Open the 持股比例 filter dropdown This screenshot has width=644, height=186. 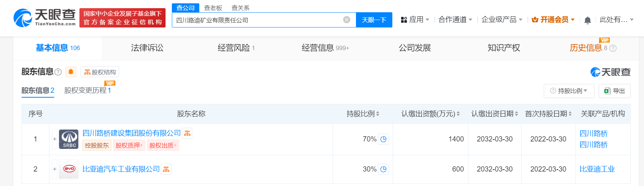coord(569,91)
